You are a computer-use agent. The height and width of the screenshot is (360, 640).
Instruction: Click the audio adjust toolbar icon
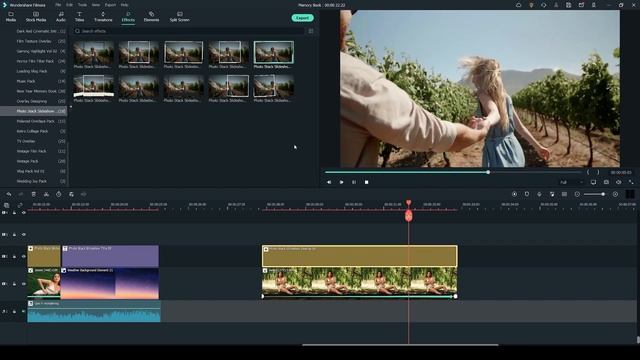coord(84,194)
